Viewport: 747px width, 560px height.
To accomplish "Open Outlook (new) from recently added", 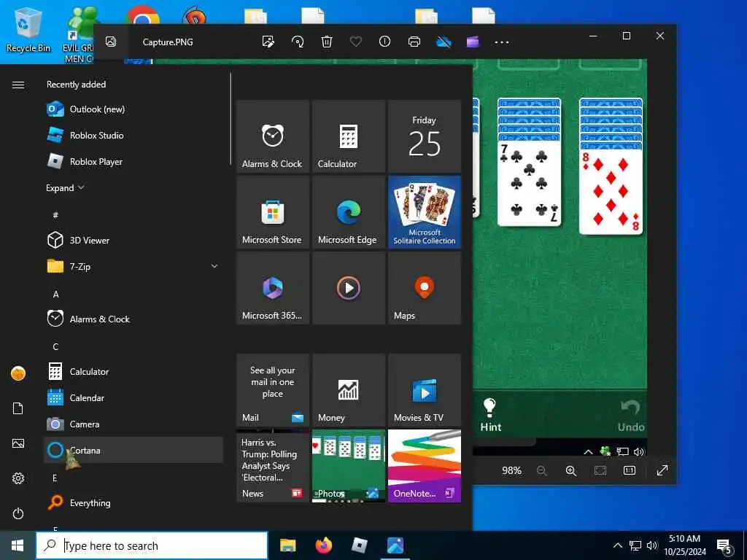I will [x=133, y=109].
